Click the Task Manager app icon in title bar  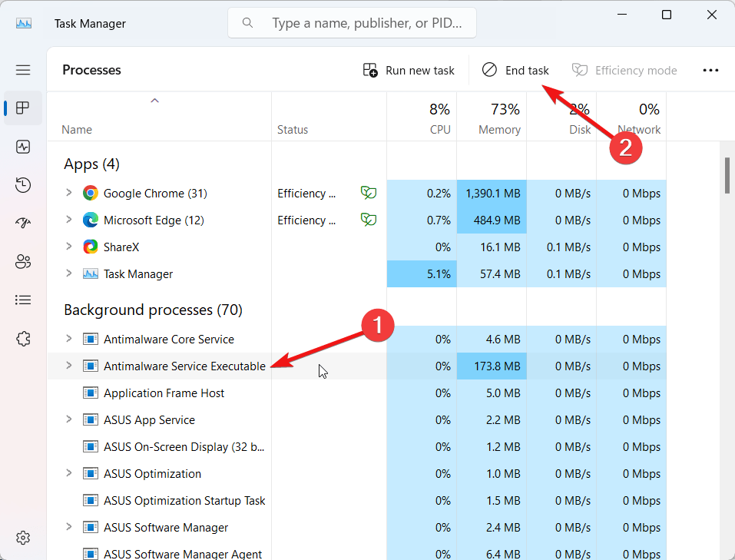[x=24, y=23]
